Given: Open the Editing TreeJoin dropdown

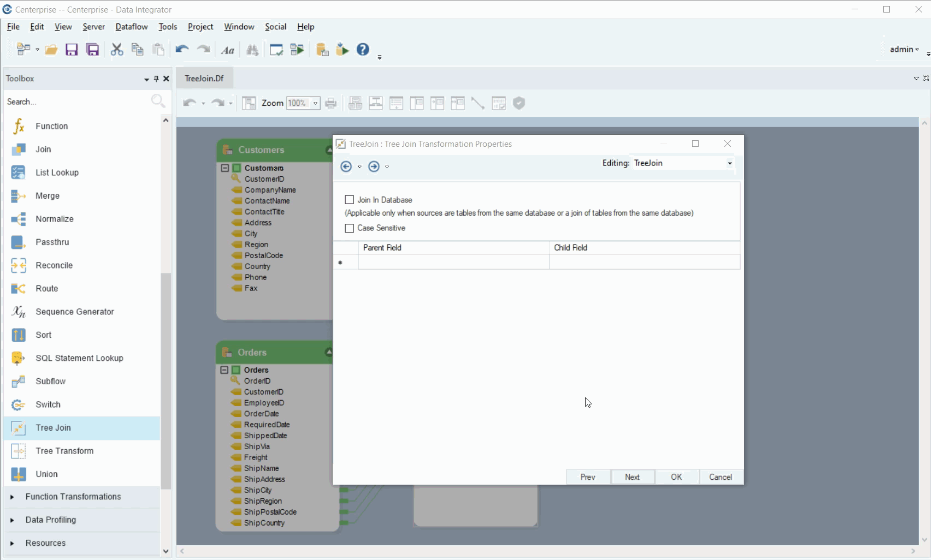Looking at the screenshot, I should click(729, 163).
